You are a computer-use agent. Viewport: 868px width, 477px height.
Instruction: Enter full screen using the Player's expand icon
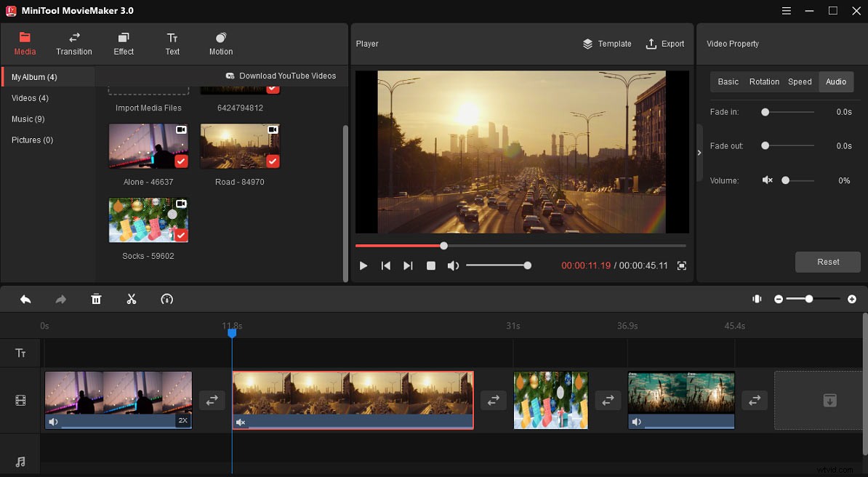tap(681, 265)
